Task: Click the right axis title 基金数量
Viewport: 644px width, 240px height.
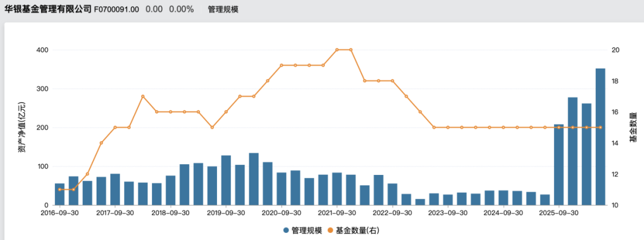Action: (633, 127)
